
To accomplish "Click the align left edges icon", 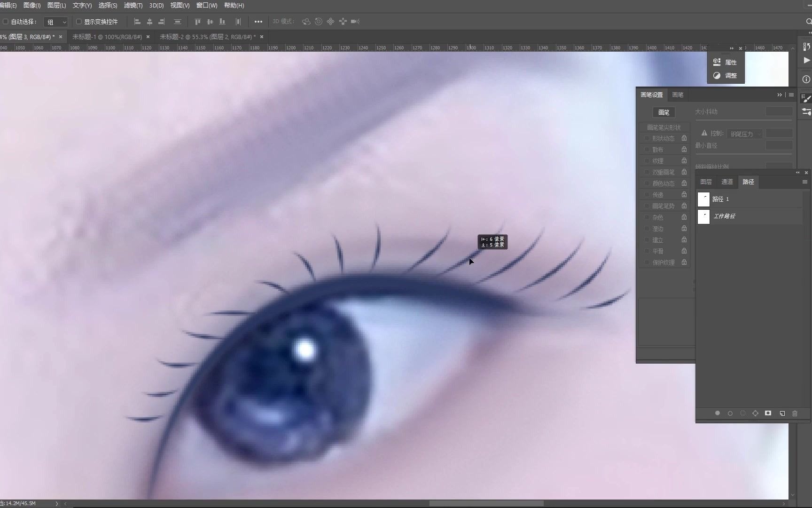I will 137,22.
